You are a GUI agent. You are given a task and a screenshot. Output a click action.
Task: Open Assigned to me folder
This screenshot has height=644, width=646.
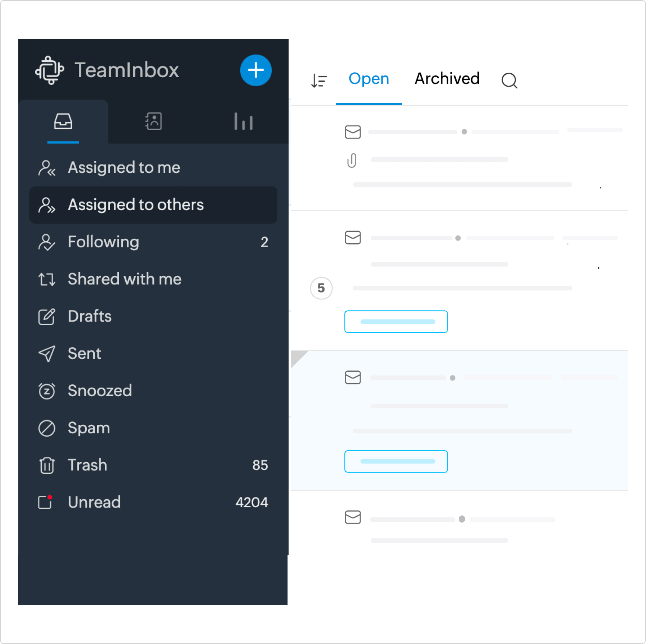click(124, 168)
